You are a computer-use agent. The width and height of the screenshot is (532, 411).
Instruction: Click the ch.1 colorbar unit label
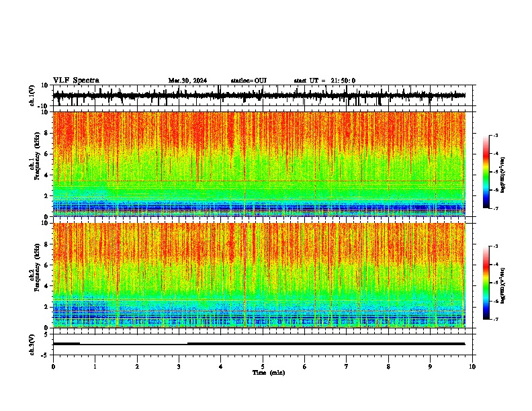503,175
